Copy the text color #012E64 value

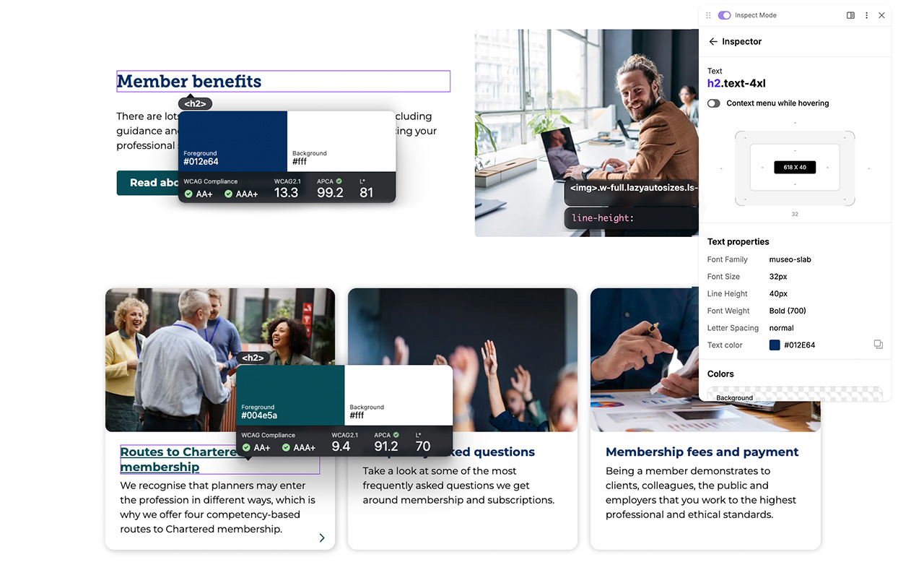click(x=878, y=345)
